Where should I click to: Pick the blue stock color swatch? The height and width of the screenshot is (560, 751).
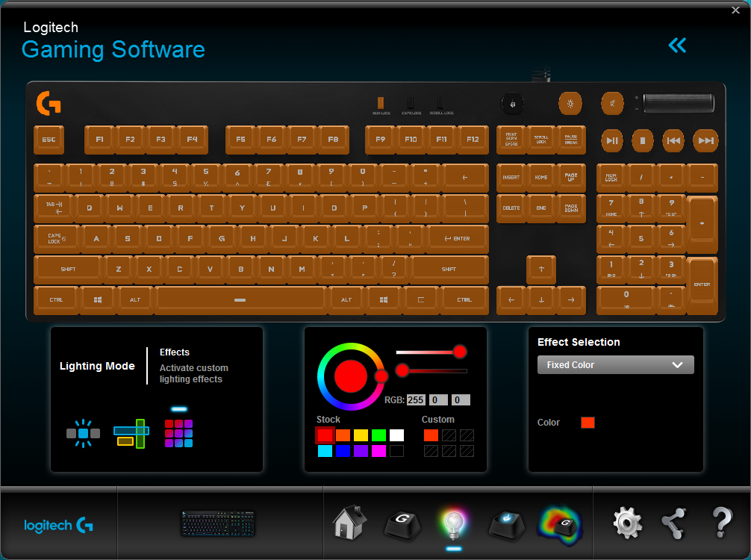coord(343,451)
